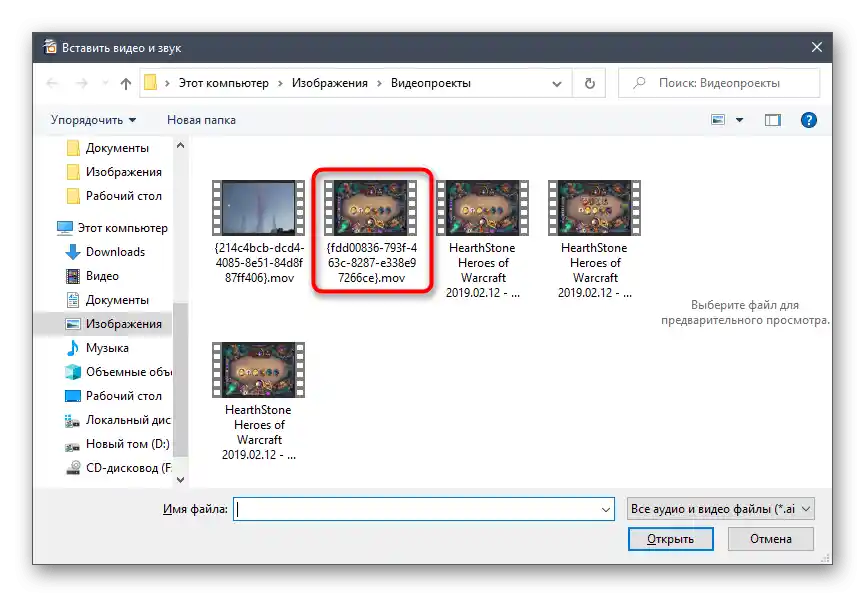The width and height of the screenshot is (865, 597).
Task: Click the folder icon in address bar
Action: pyautogui.click(x=151, y=83)
